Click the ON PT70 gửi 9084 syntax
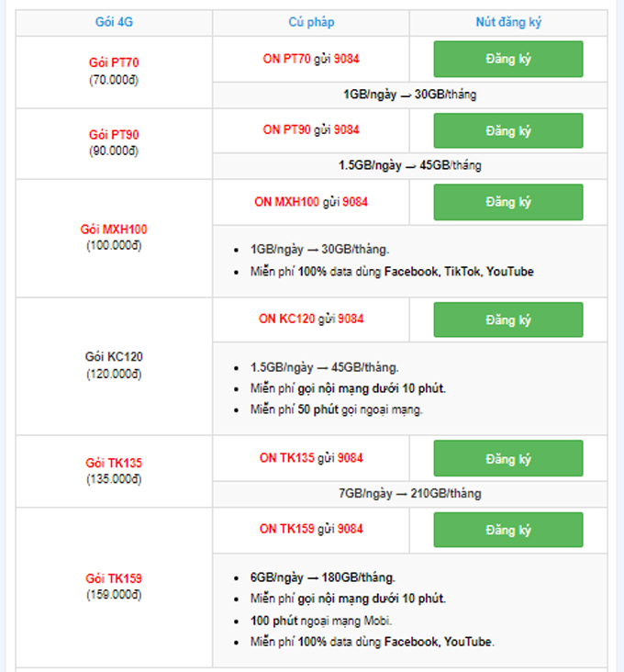Viewport: 624px width, 672px height. pos(311,59)
